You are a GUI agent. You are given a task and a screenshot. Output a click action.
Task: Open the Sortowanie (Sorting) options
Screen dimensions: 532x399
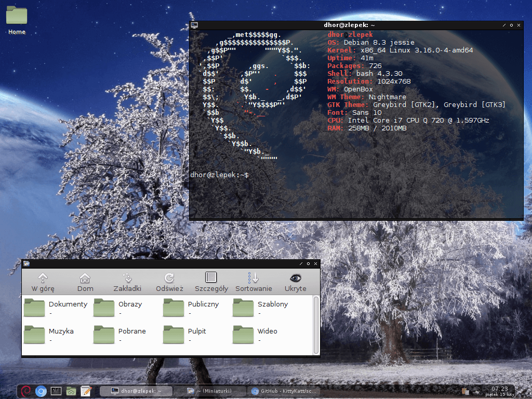pos(254,282)
